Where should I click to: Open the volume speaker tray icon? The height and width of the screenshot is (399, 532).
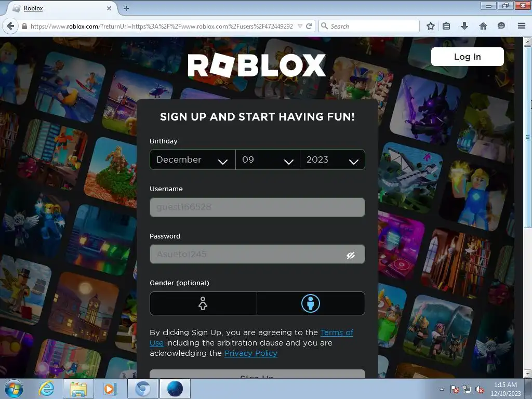(480, 389)
